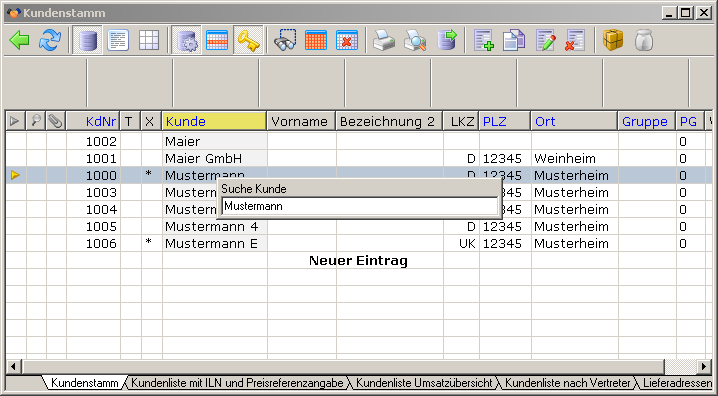Click the horizontal scrollbar left arrow
Image resolution: width=718 pixels, height=396 pixels.
tap(13, 366)
